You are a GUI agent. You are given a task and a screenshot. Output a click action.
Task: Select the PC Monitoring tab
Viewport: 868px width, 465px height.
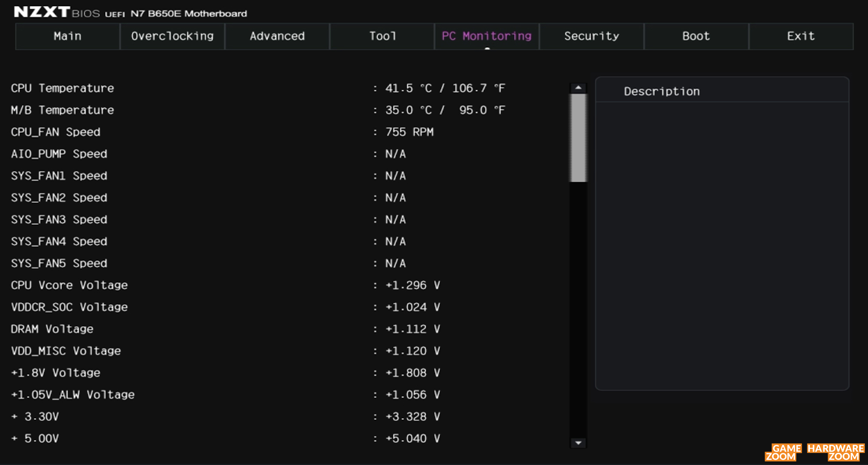pyautogui.click(x=487, y=36)
